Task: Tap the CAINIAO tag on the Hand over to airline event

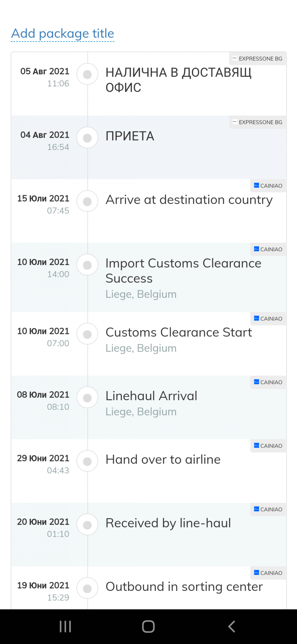Action: [268, 446]
